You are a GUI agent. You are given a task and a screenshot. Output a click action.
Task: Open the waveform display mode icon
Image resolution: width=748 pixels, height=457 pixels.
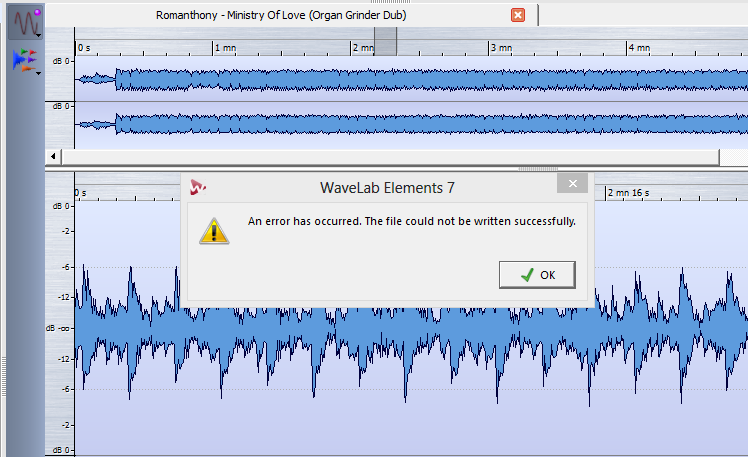click(25, 23)
